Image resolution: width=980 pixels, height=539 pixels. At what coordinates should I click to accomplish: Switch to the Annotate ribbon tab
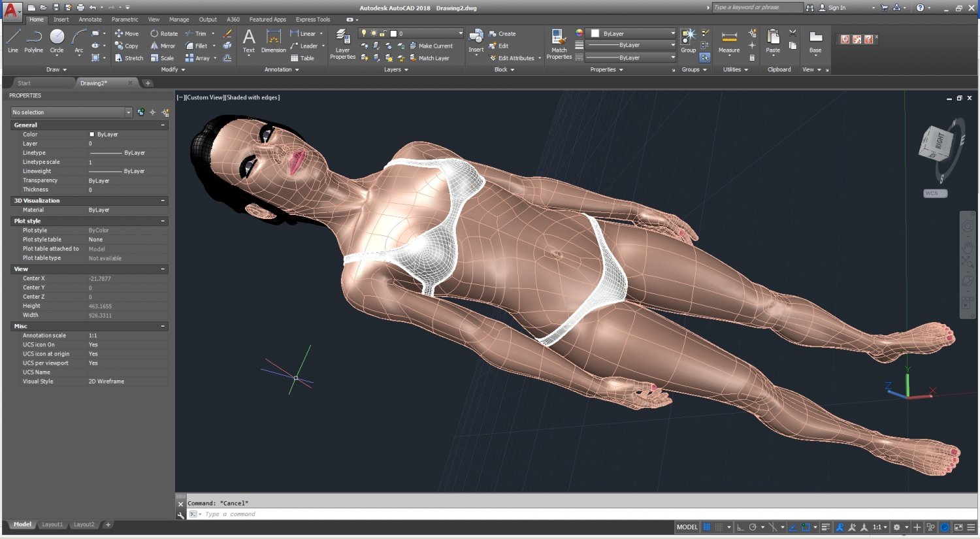pyautogui.click(x=90, y=20)
